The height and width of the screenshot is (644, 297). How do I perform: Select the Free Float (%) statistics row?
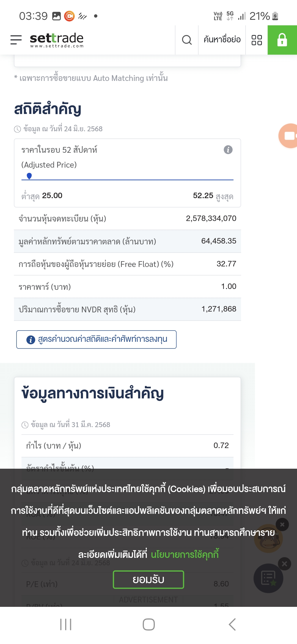coord(127,264)
